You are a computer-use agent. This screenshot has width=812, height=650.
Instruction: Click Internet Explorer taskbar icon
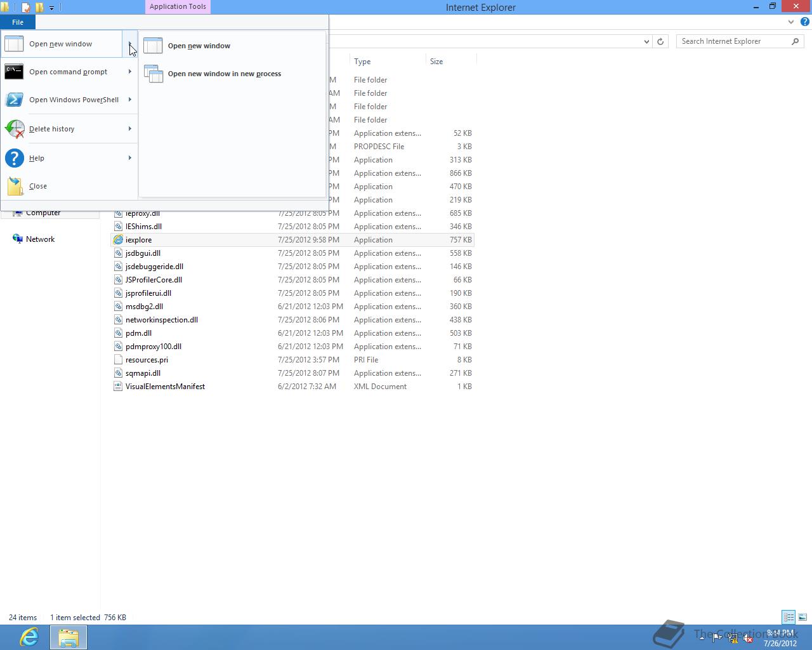tap(29, 637)
